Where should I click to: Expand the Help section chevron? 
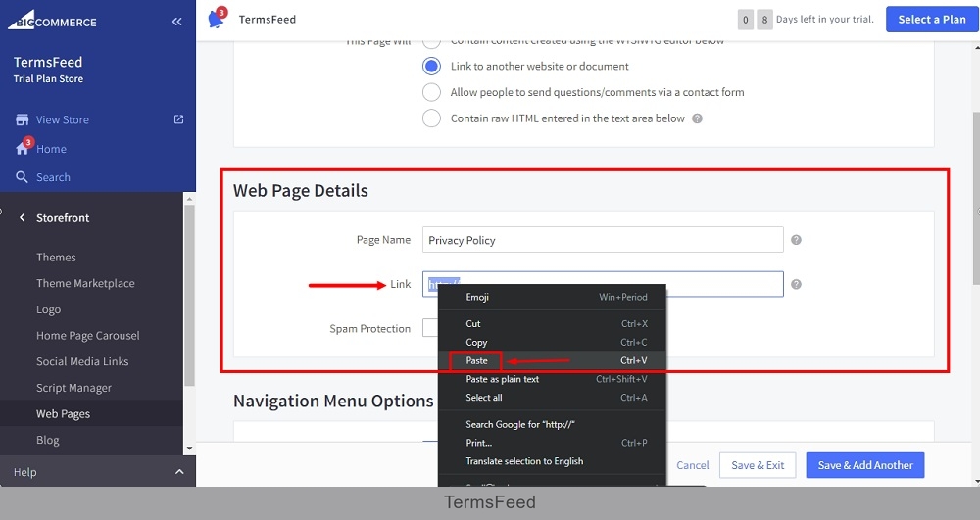point(179,472)
